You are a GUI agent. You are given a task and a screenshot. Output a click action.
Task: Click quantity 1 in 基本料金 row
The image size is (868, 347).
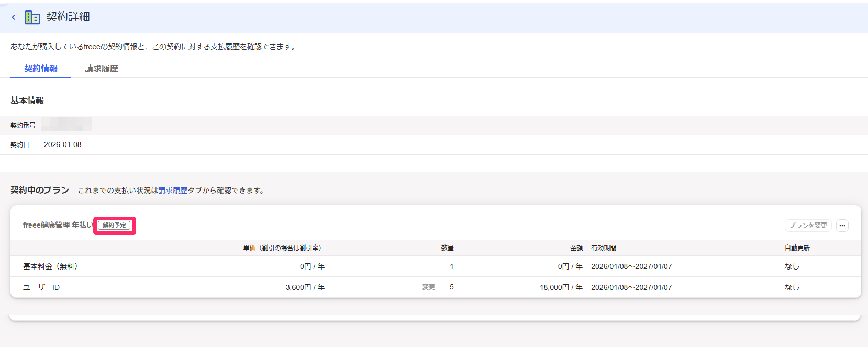[452, 266]
